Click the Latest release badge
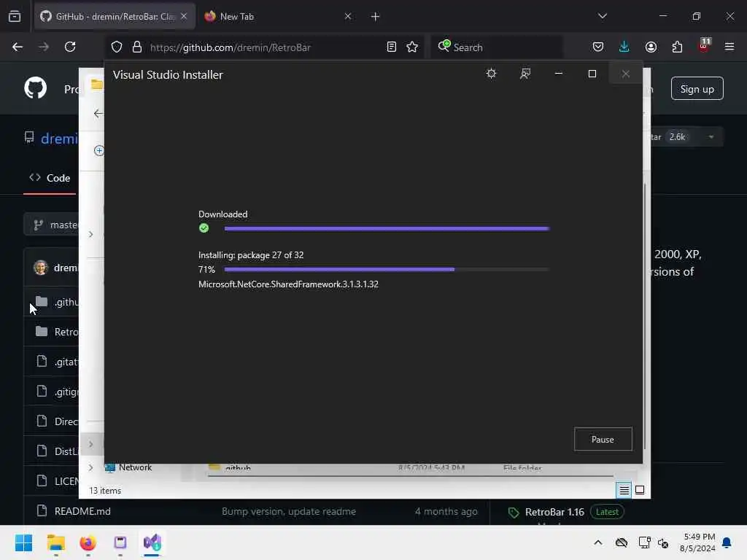The image size is (747, 560). coord(607,512)
